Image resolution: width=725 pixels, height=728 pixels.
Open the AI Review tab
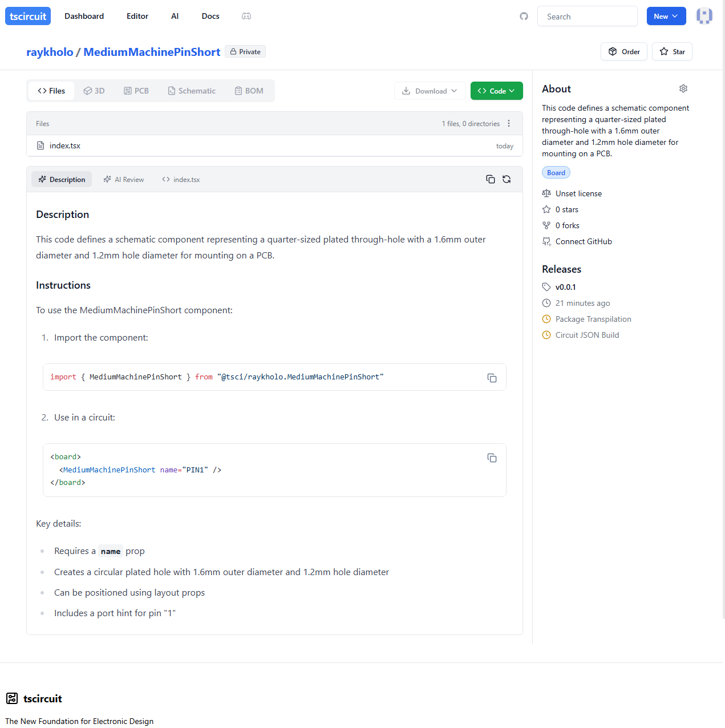[x=124, y=179]
